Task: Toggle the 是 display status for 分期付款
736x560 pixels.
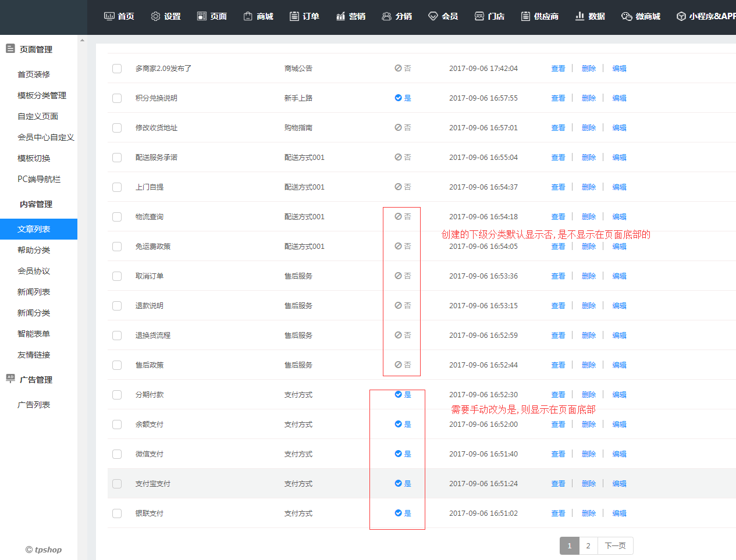Action: tap(403, 394)
